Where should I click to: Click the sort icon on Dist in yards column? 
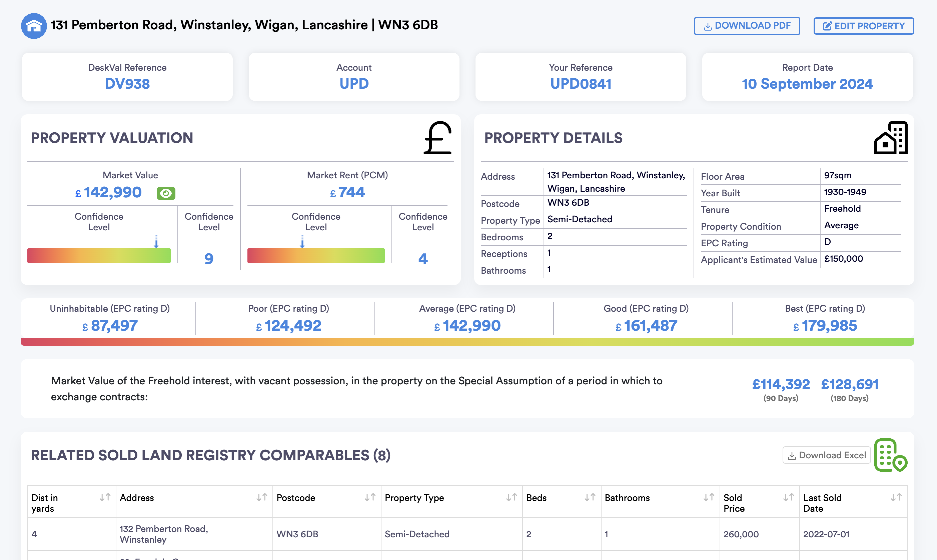pyautogui.click(x=105, y=497)
